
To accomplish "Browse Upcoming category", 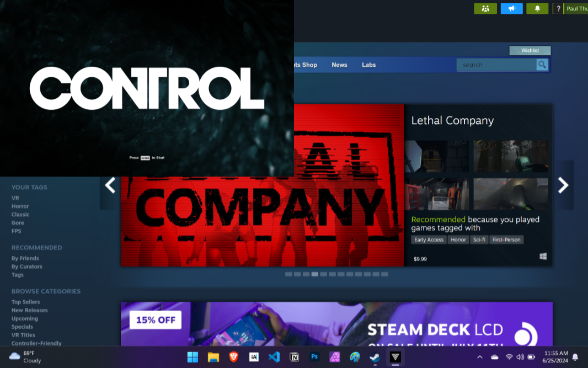I will (x=25, y=318).
